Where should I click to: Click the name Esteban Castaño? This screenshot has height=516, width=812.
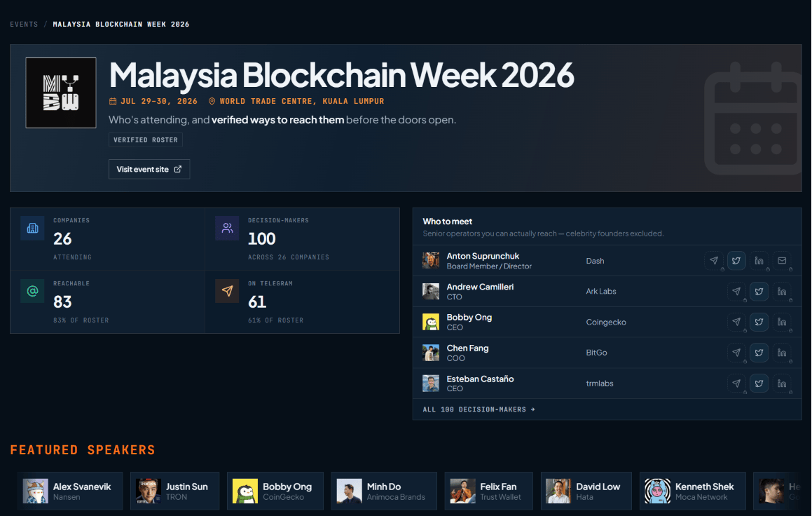480,379
